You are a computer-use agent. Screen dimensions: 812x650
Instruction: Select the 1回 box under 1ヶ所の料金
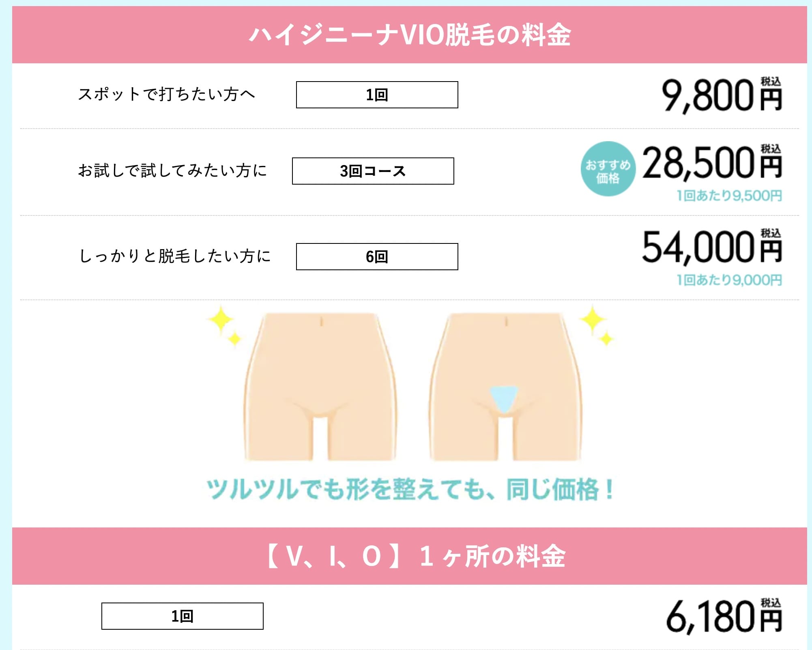(x=182, y=616)
